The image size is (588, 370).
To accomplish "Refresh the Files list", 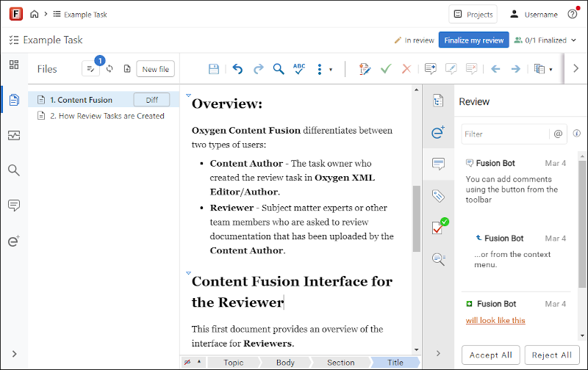I will point(110,69).
